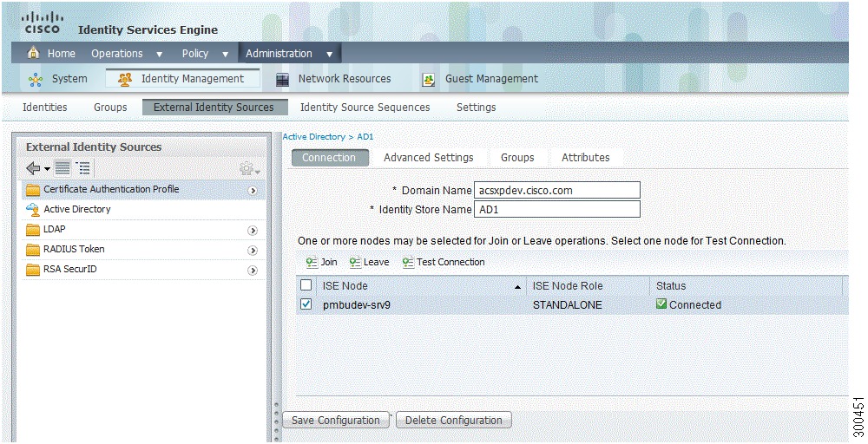
Task: Click Save Configuration button
Action: click(336, 421)
